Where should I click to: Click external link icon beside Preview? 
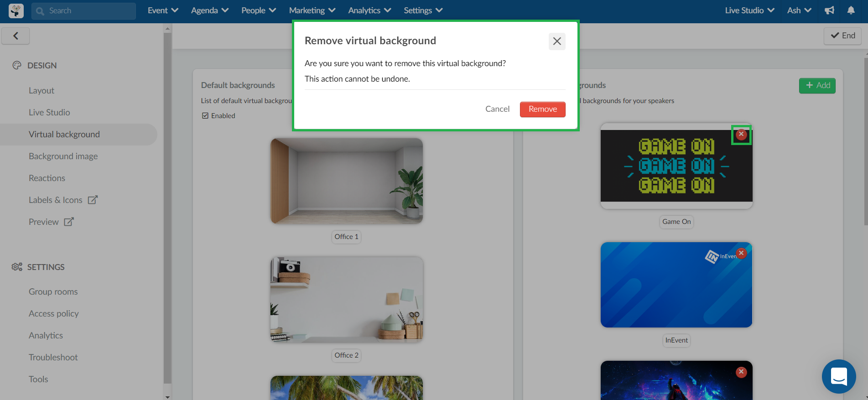pos(69,222)
